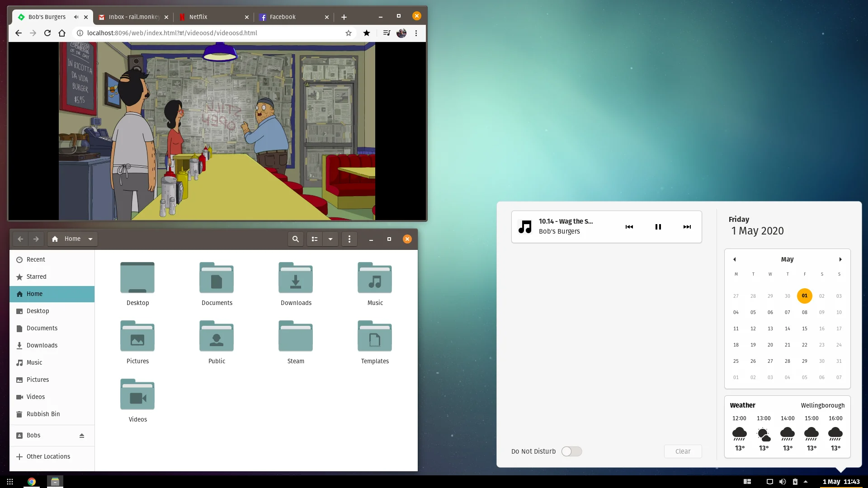Open Chrome home page icon
The height and width of the screenshot is (488, 868).
click(x=62, y=33)
